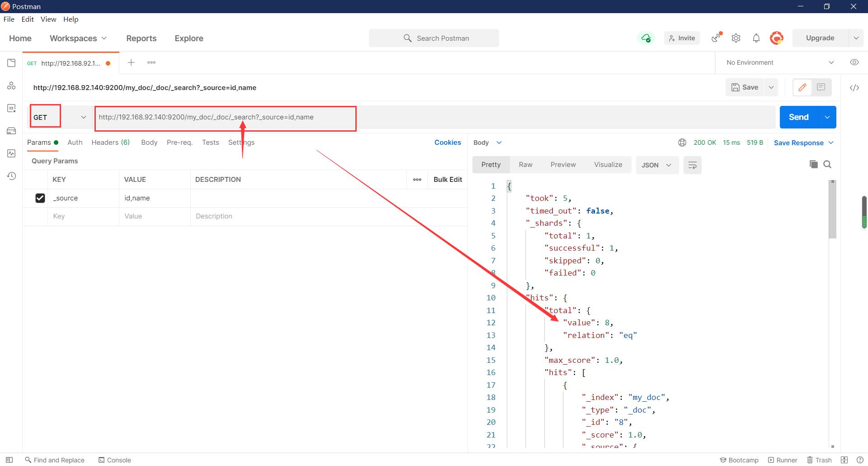Image resolution: width=868 pixels, height=466 pixels.
Task: Toggle two-pane layout icon
Action: 844,460
